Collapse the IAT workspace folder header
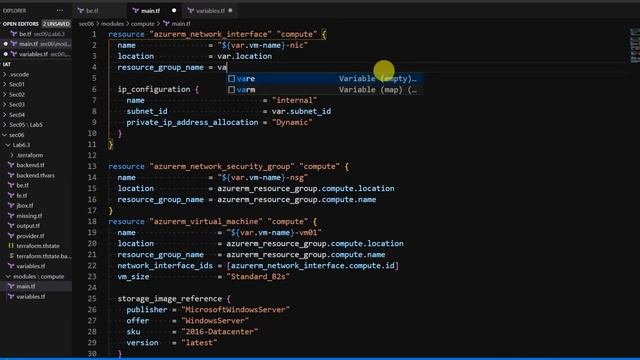Image resolution: width=640 pixels, height=360 pixels. [x=7, y=64]
